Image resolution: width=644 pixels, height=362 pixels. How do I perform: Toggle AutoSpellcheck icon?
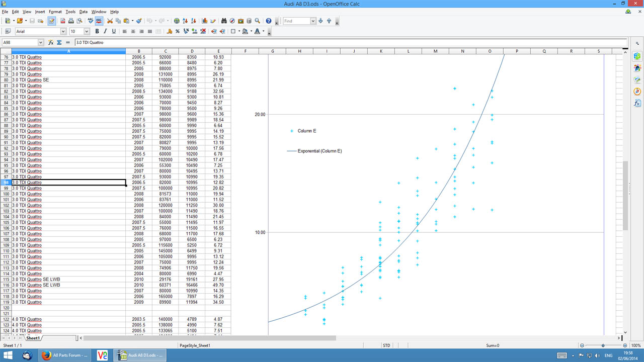tap(99, 21)
